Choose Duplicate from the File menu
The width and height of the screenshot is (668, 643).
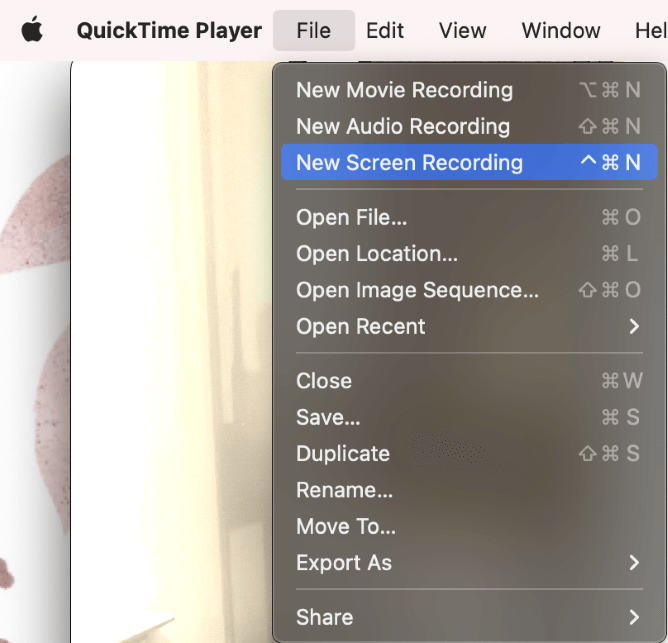coord(343,454)
